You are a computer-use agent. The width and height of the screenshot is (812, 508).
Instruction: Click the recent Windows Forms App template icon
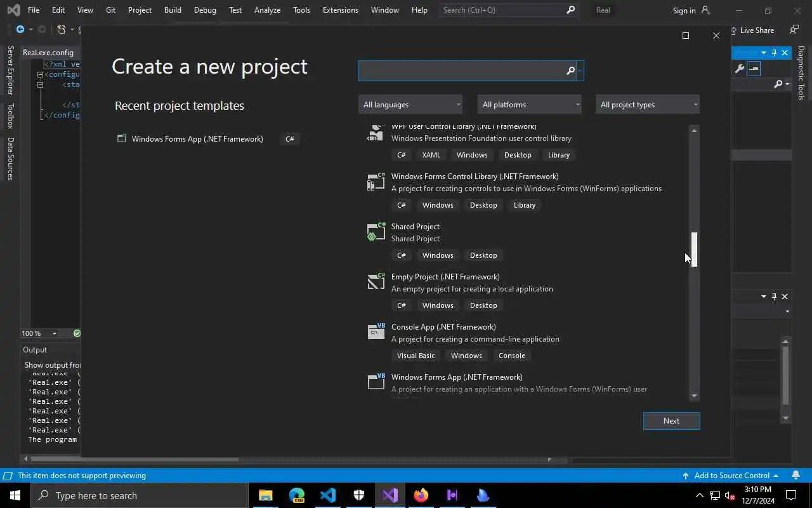point(122,138)
